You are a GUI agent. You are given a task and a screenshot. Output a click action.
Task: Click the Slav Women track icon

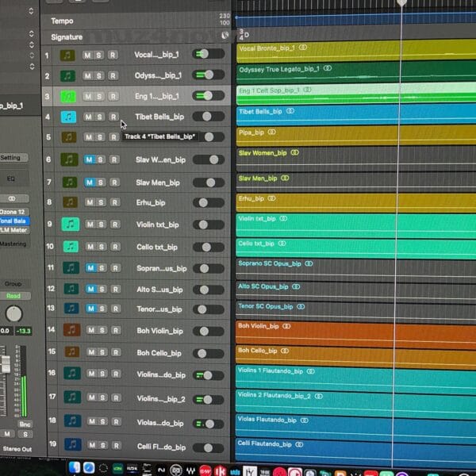[69, 159]
